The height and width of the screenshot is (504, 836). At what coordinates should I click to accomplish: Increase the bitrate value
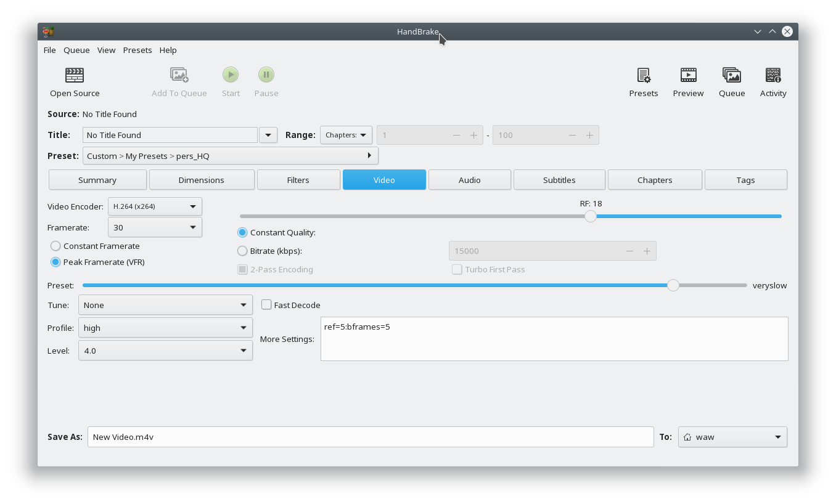647,251
